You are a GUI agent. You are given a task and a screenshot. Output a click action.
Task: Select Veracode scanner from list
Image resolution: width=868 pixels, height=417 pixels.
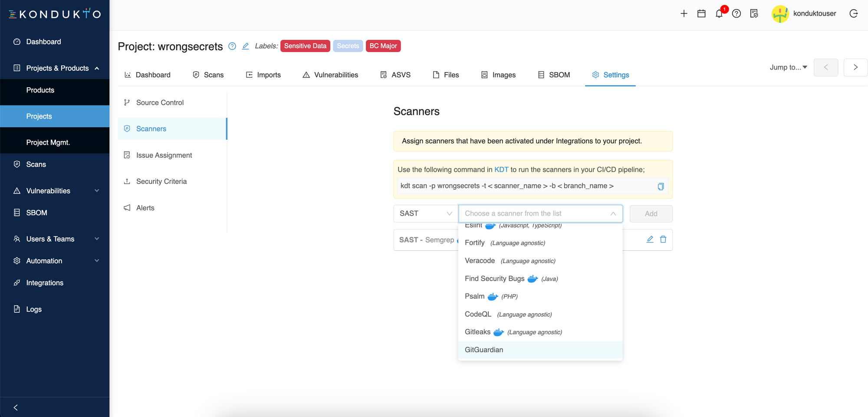click(540, 261)
